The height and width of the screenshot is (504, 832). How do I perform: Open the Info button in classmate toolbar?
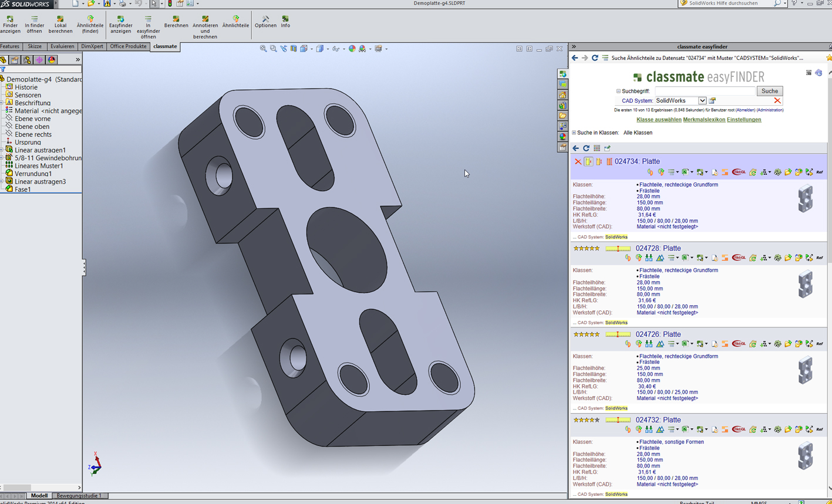[x=285, y=22]
